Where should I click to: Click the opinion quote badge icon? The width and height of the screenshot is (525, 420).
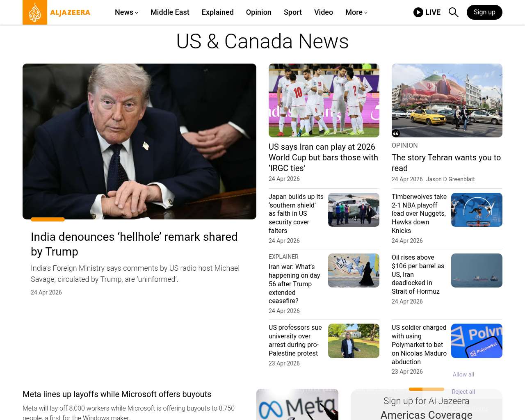[x=396, y=133]
